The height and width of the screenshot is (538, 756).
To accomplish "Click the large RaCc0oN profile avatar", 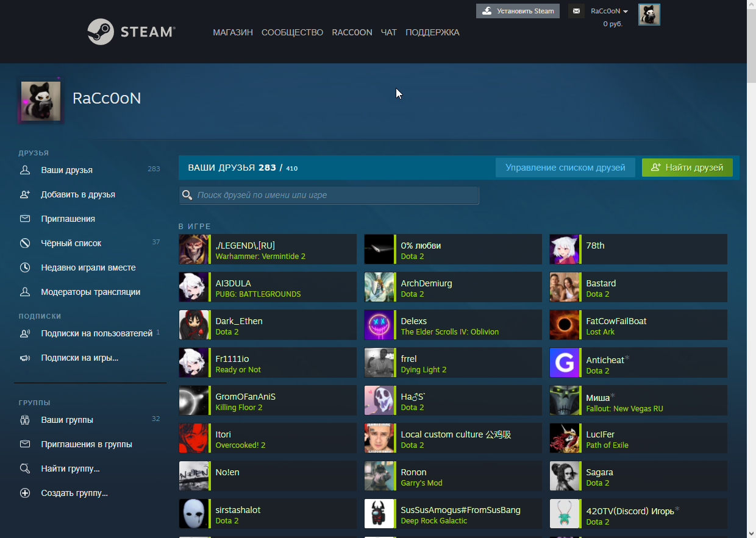I will (x=41, y=101).
